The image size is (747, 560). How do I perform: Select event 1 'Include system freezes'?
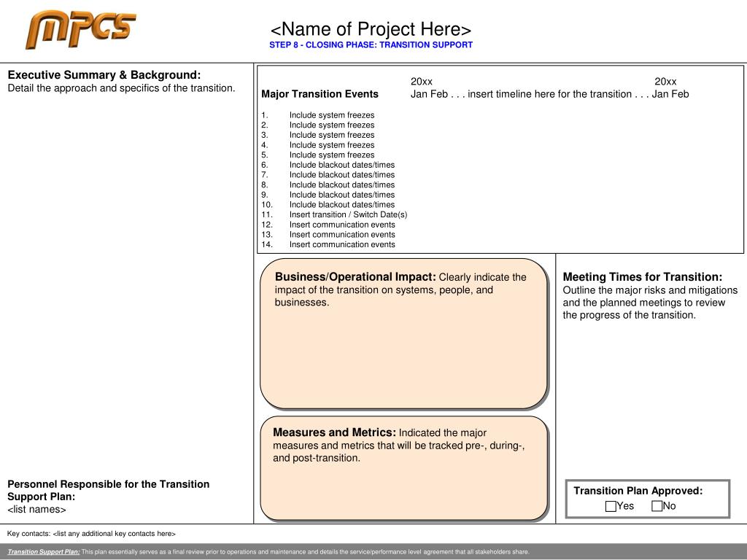pyautogui.click(x=332, y=114)
